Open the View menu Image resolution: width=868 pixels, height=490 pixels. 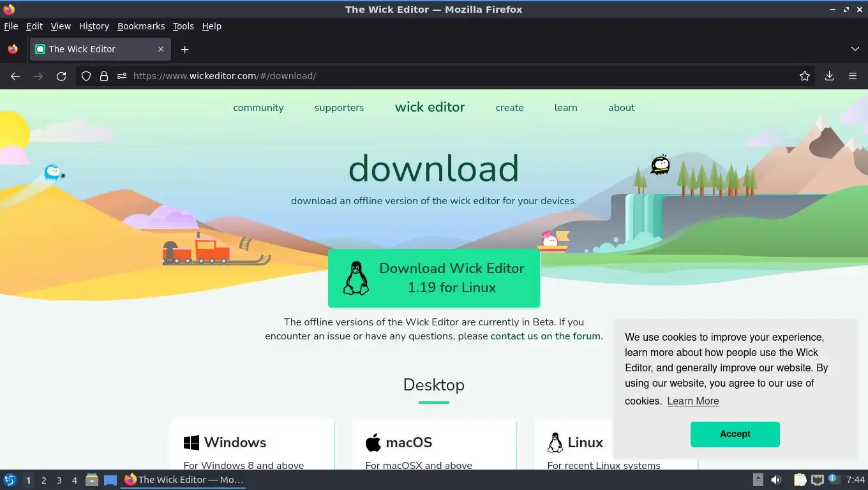coord(61,26)
